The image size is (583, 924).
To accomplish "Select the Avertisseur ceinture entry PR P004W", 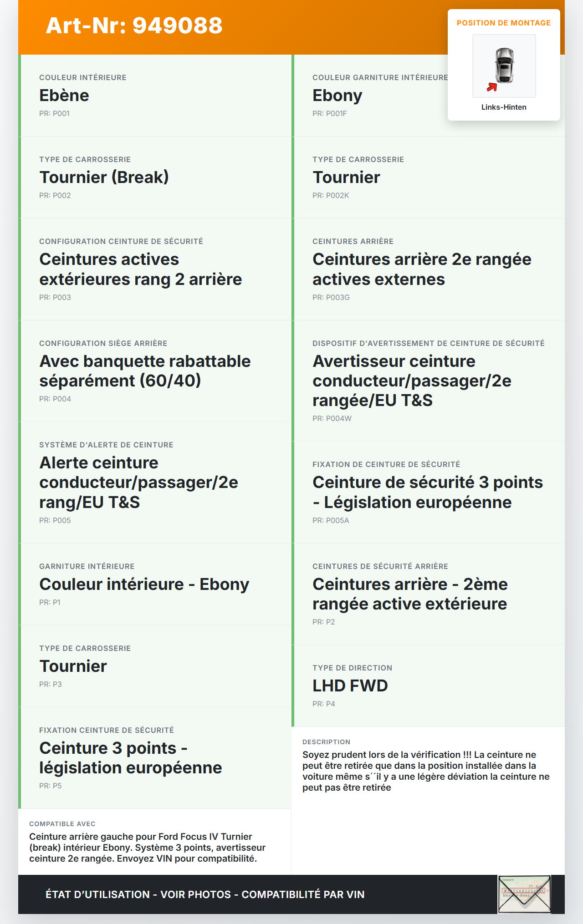I will [412, 381].
